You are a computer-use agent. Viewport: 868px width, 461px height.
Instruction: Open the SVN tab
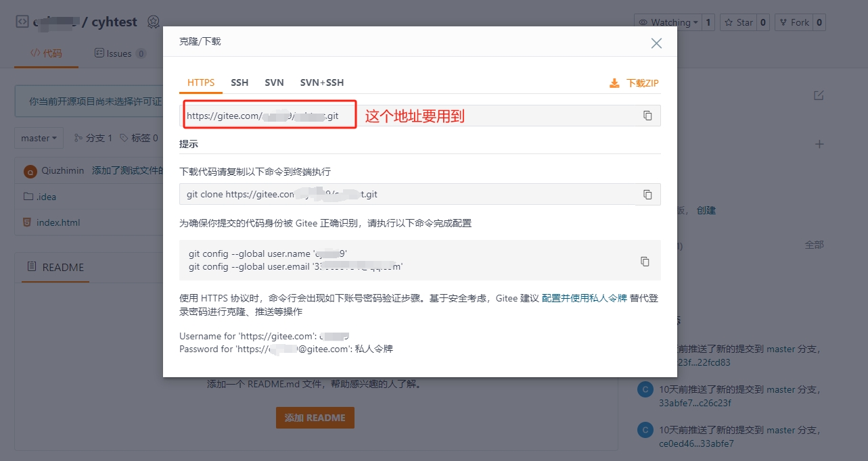click(x=274, y=82)
